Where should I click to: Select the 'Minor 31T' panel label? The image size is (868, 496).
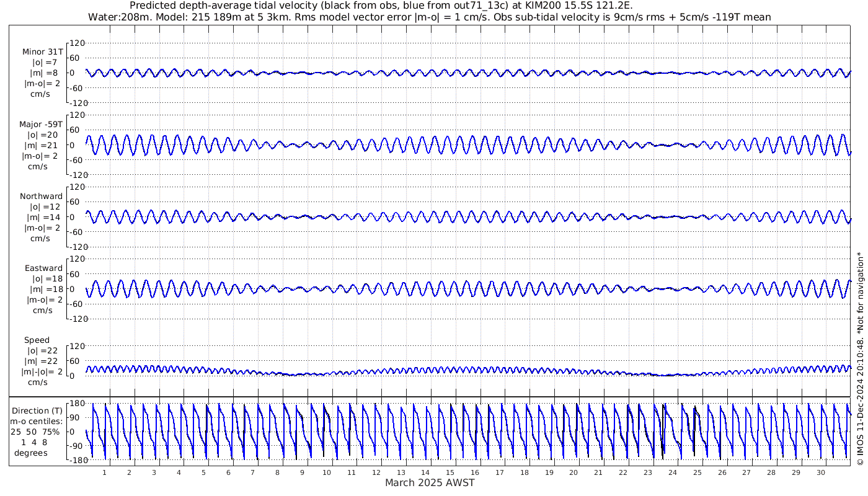(x=43, y=52)
